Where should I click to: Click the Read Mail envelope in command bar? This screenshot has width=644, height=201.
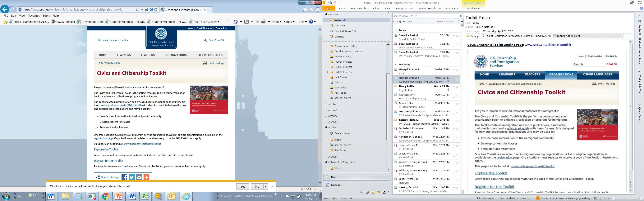[x=257, y=22]
